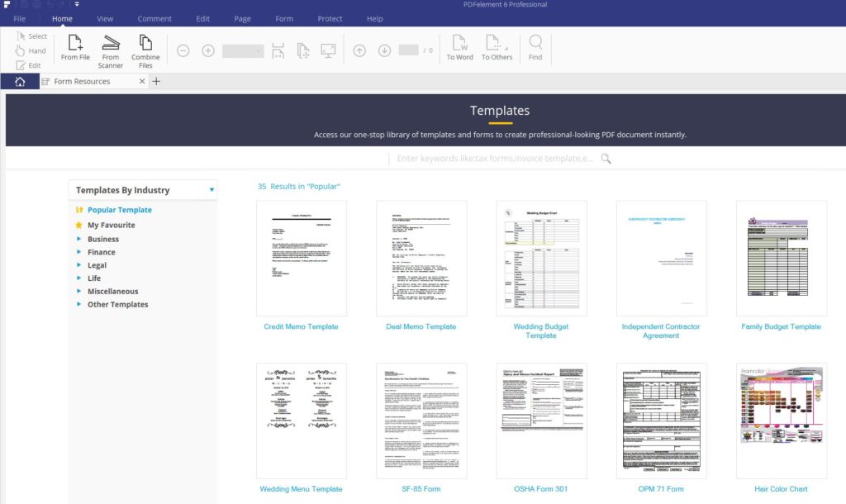846x504 pixels.
Task: Click the zoom in plus icon
Action: [x=207, y=50]
